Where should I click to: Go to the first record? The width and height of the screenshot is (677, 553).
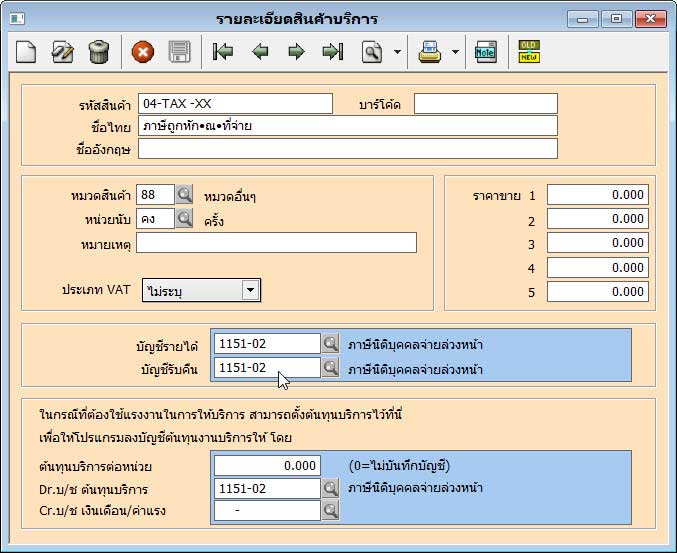point(223,52)
